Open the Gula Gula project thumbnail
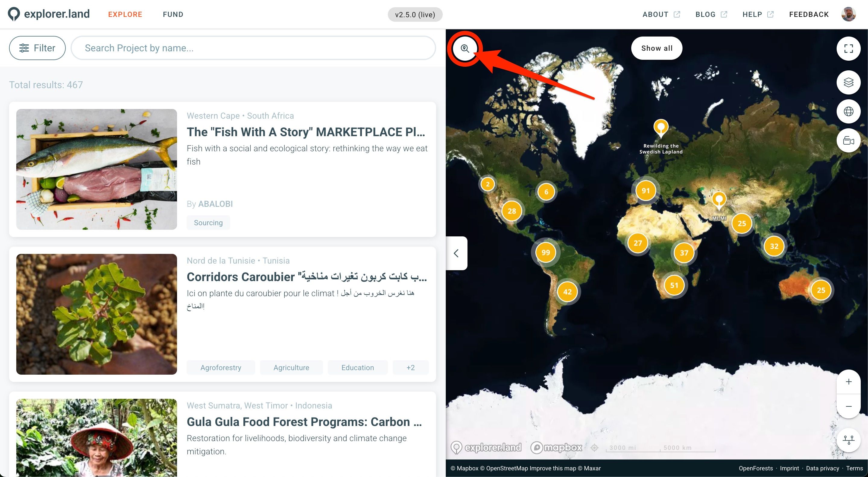 [97, 437]
